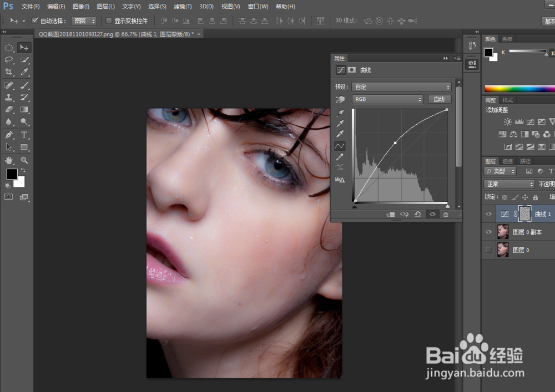This screenshot has height=392, width=555.
Task: Choose edit points curve mode icon
Action: pyautogui.click(x=340, y=146)
